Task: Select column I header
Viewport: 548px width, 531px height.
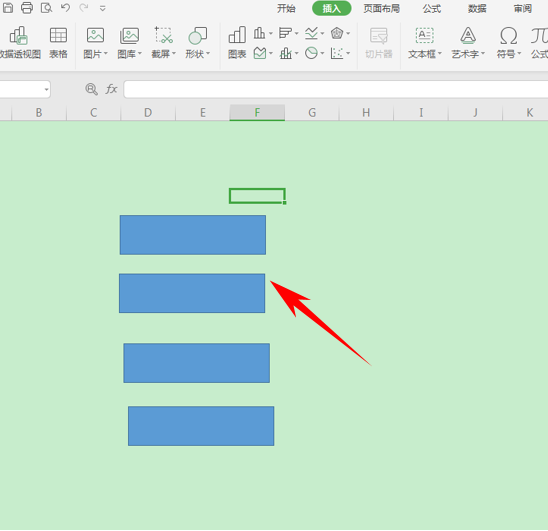Action: click(421, 113)
